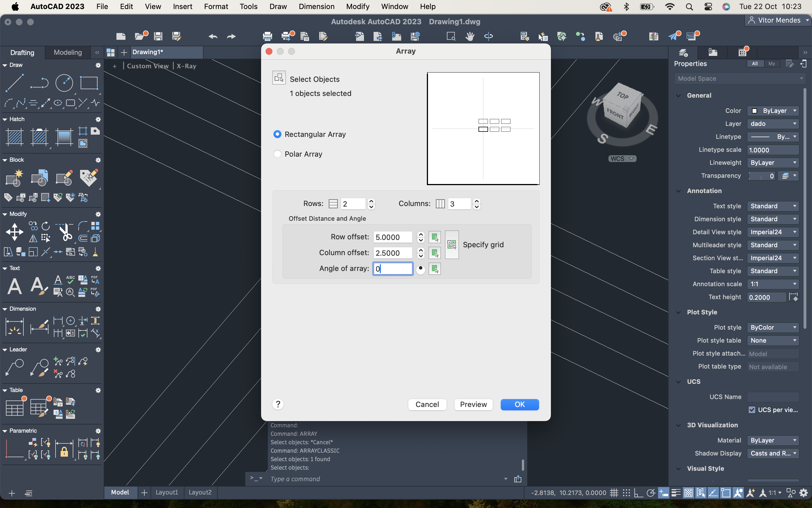Screen dimensions: 812x508
Task: Open the Color ByLayer dropdown
Action: coord(773,111)
